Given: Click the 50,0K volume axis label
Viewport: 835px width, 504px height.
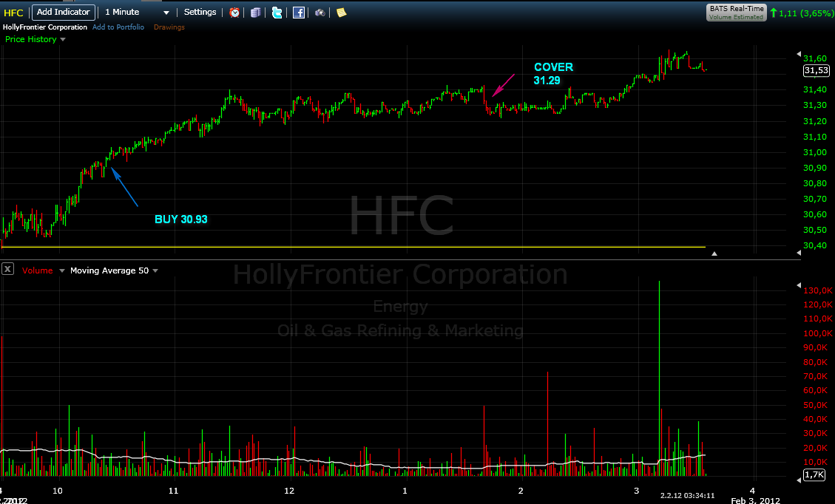Looking at the screenshot, I should point(816,404).
